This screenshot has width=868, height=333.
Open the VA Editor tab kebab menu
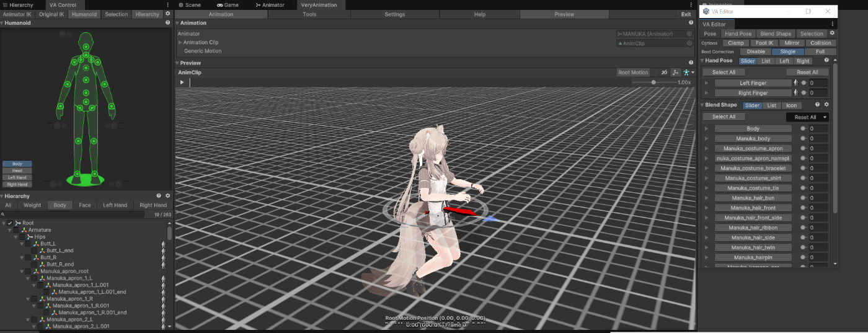pos(833,24)
